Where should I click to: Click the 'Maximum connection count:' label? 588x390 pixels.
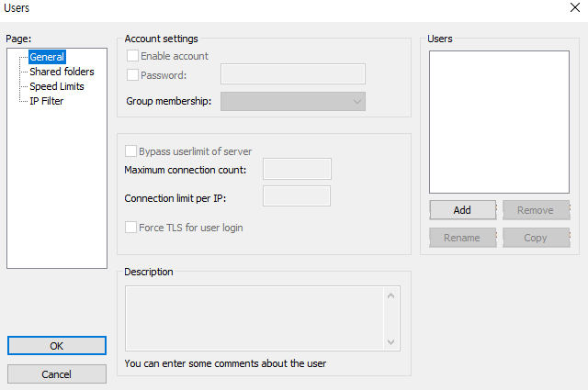[x=186, y=170]
